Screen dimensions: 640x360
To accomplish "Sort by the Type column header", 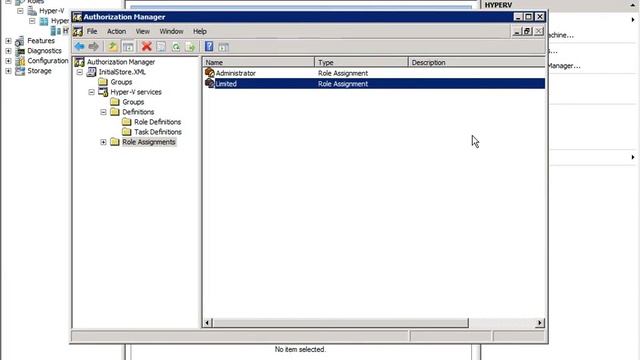I will tap(361, 62).
